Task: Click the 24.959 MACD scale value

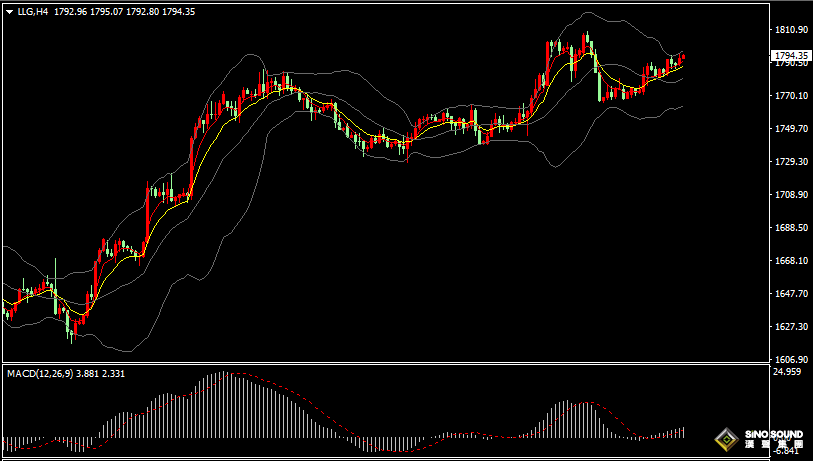Action: click(x=788, y=372)
